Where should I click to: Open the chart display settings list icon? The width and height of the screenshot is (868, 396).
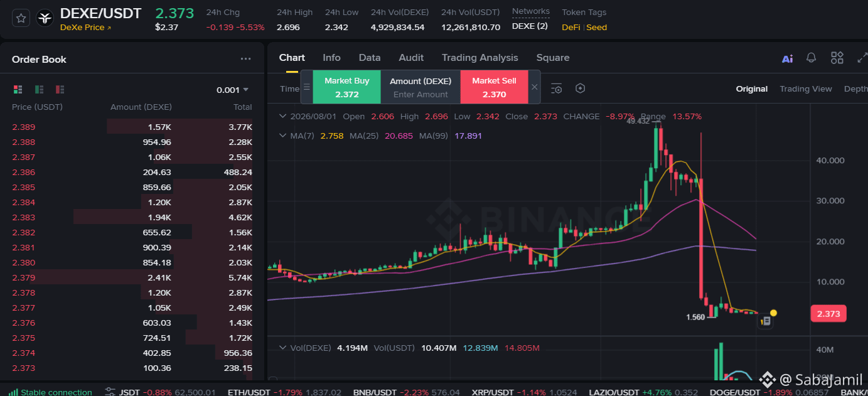(556, 88)
